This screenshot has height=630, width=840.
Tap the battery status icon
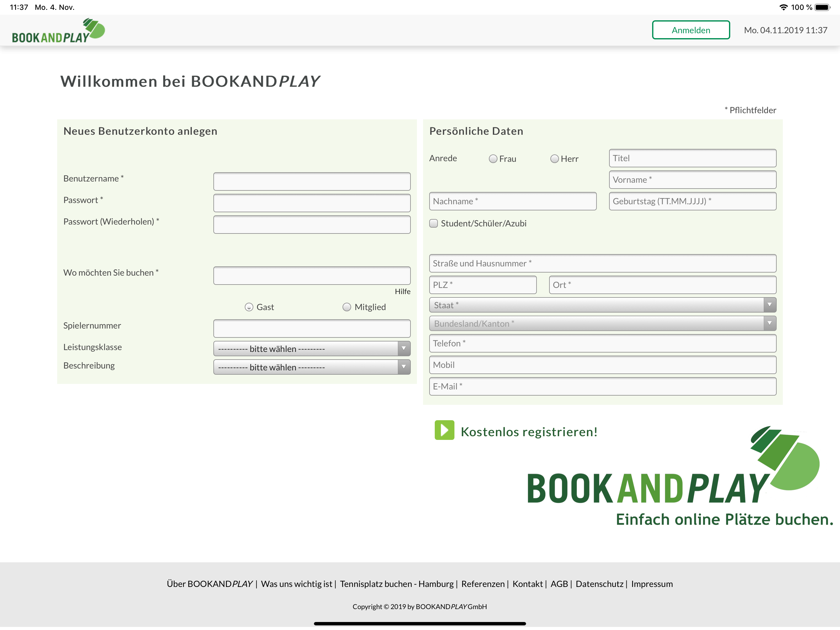pyautogui.click(x=822, y=7)
